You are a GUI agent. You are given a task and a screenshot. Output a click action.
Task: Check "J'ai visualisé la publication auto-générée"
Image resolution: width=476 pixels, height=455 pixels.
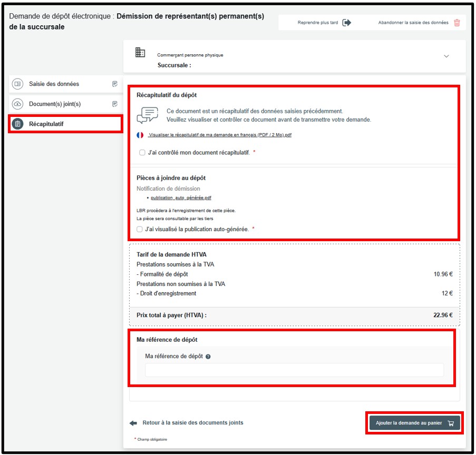(x=140, y=229)
